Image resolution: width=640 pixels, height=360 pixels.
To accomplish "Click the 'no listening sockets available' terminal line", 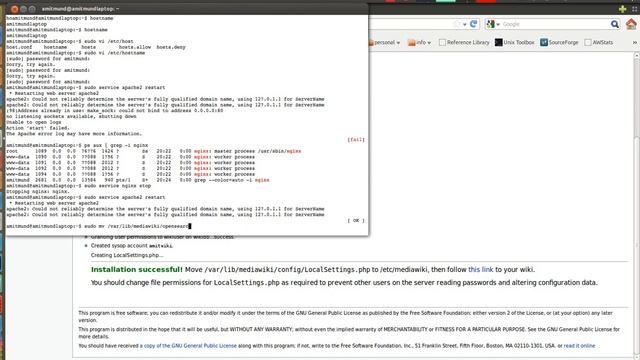I will click(x=71, y=116).
